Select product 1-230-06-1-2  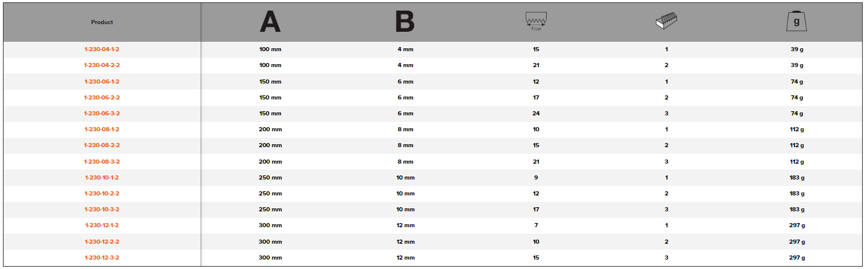(x=102, y=82)
